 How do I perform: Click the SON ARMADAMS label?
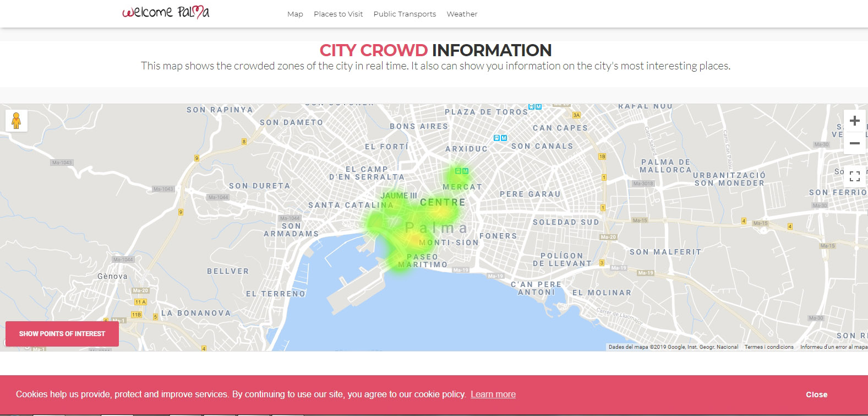(x=291, y=230)
